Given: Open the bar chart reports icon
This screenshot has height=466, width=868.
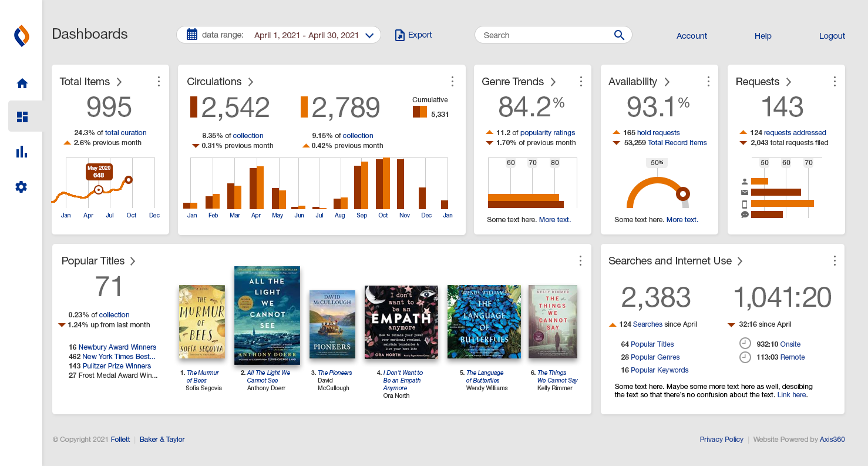Looking at the screenshot, I should click(x=22, y=152).
